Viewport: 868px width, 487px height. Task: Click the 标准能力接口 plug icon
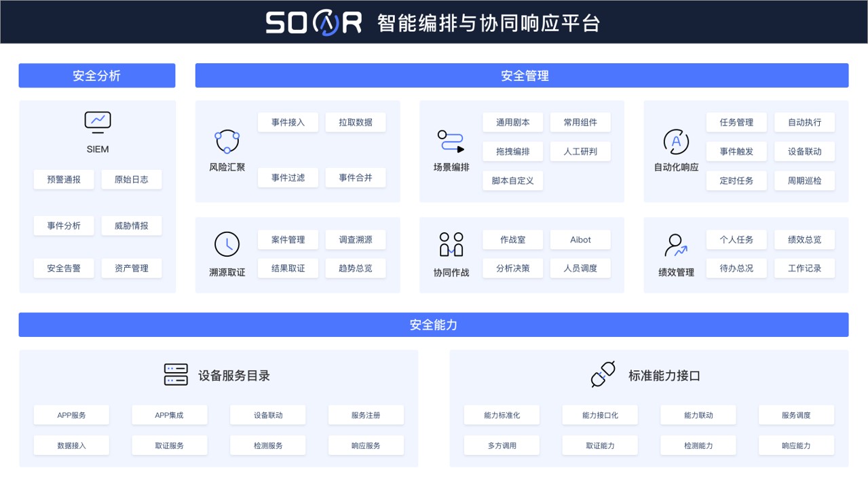[x=603, y=374]
